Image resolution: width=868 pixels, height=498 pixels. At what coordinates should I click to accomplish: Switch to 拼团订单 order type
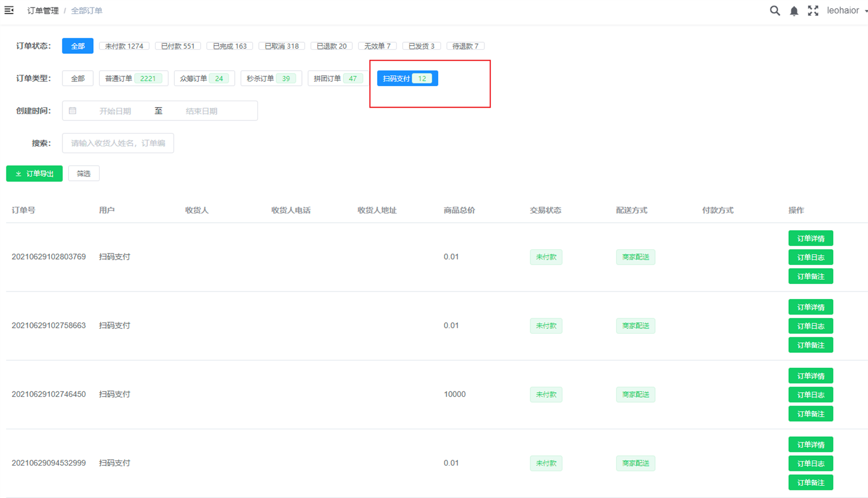336,79
